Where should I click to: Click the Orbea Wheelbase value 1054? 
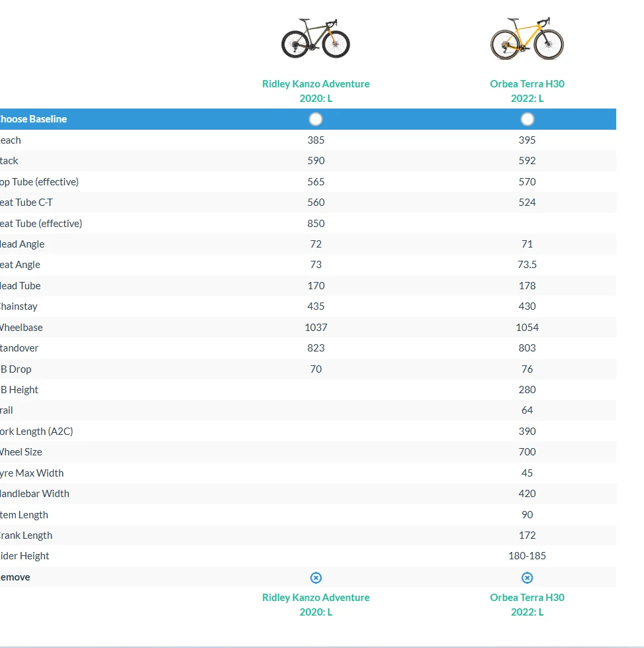pyautogui.click(x=527, y=328)
